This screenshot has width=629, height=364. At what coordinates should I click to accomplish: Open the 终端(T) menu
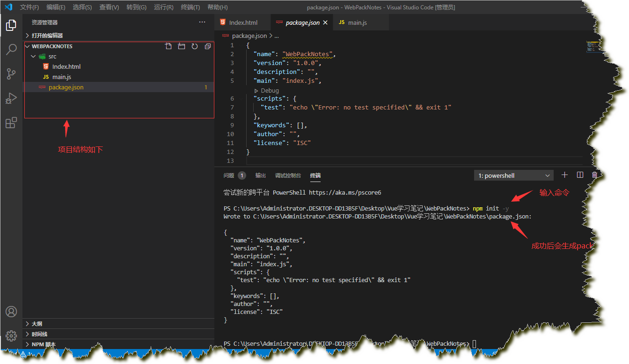click(x=190, y=7)
